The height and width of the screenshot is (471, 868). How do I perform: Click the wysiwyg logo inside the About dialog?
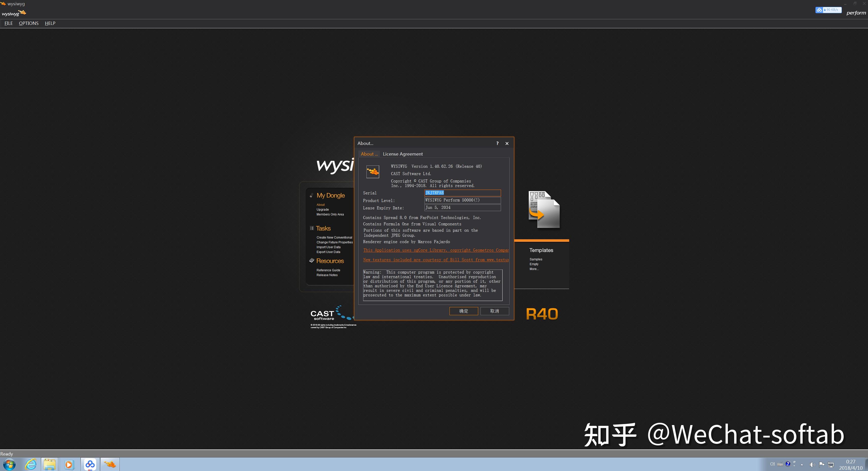(372, 171)
